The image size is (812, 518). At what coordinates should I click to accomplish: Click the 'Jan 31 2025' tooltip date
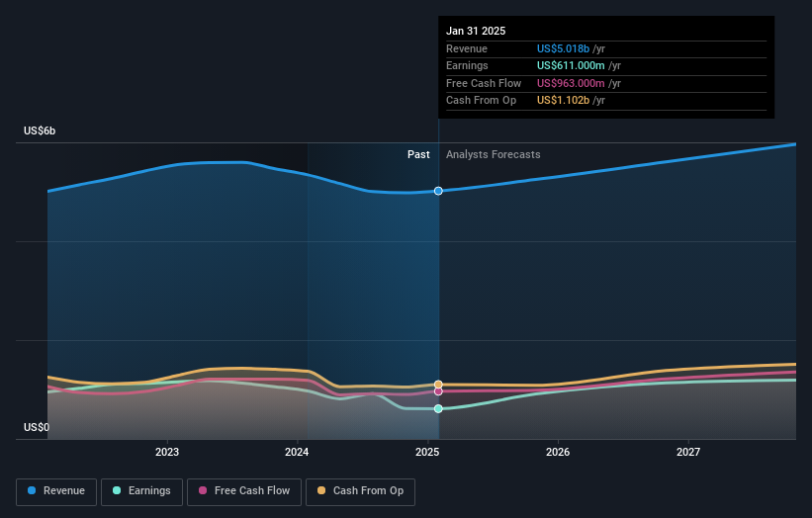tap(476, 31)
